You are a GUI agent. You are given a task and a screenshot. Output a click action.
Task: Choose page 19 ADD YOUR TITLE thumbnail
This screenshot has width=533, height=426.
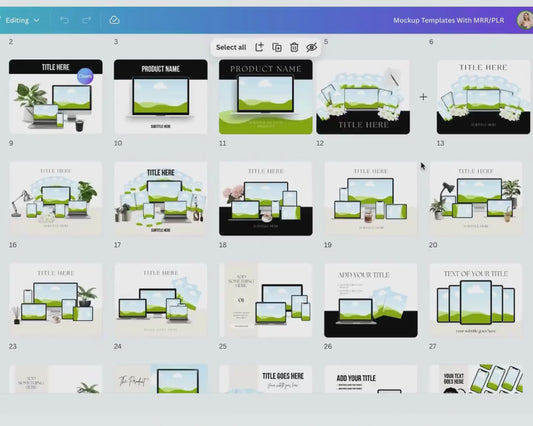(371, 300)
